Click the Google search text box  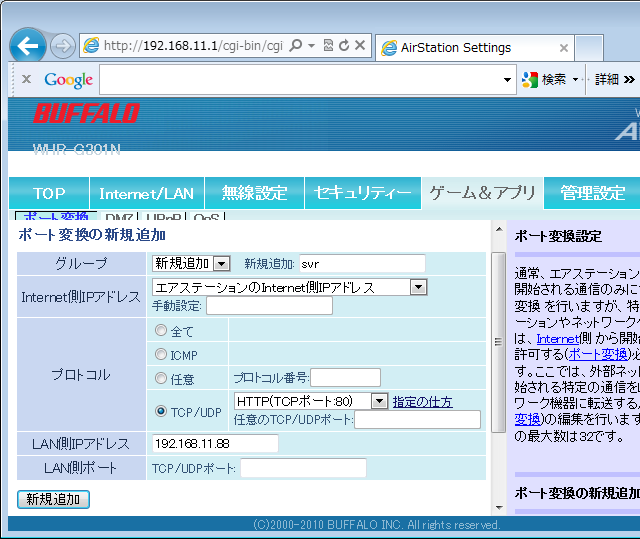point(301,80)
